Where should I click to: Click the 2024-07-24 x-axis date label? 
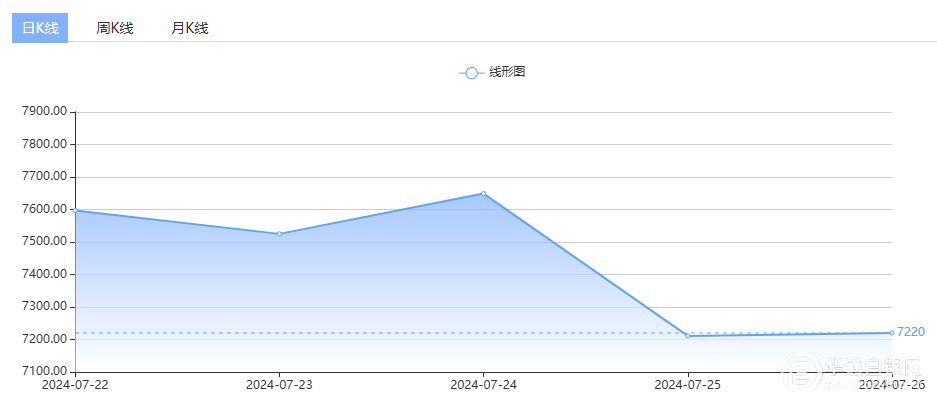coord(484,384)
